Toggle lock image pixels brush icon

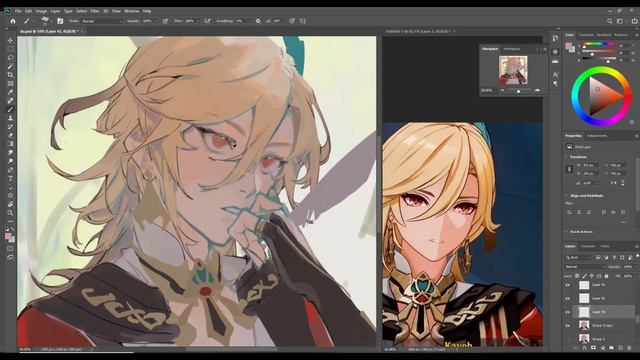point(584,276)
